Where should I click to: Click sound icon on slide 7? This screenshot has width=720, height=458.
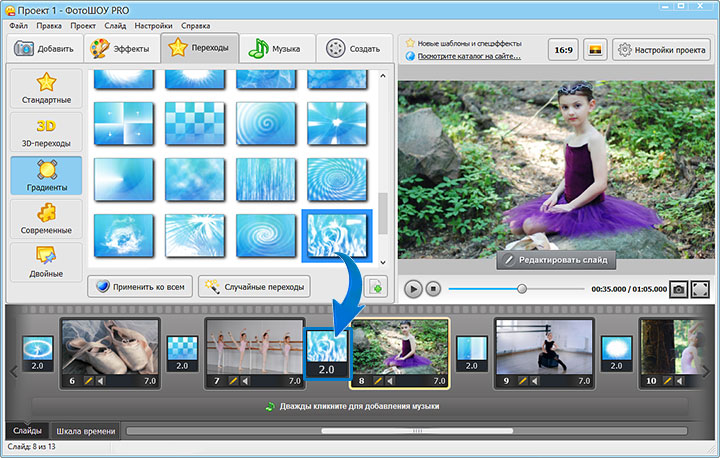[x=245, y=381]
